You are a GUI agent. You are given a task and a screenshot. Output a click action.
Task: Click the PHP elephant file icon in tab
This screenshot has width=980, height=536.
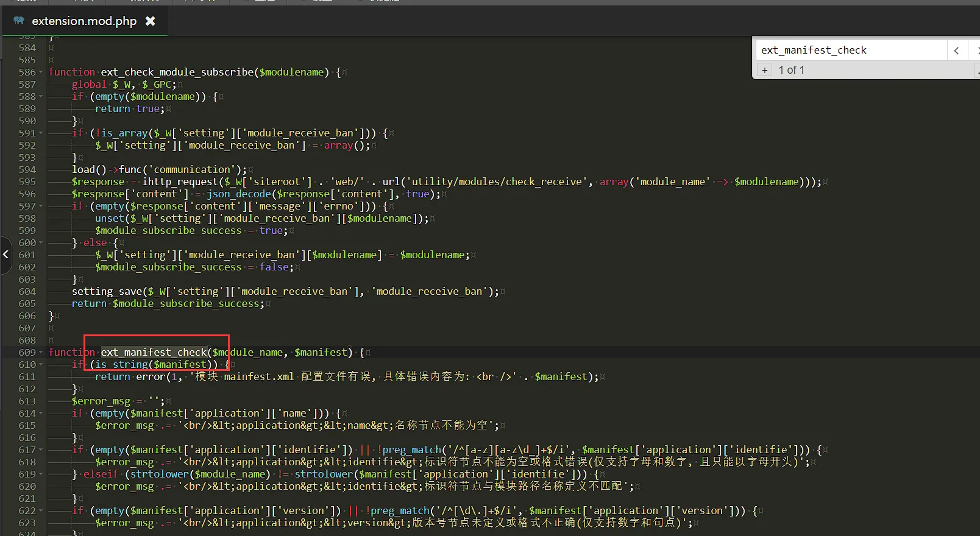pyautogui.click(x=19, y=21)
